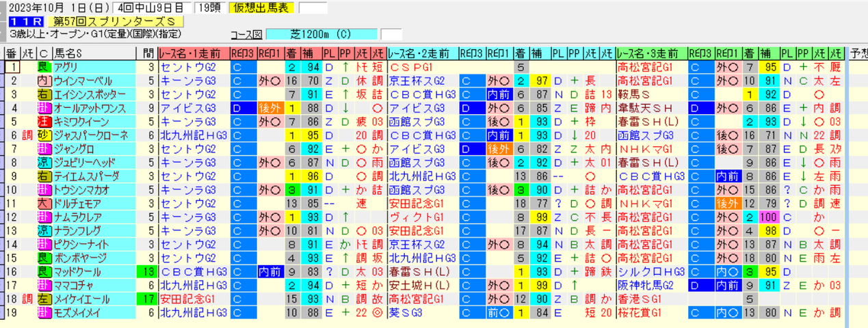Select horse name ジャスパークローネ
Viewport: 868px width, 328px height.
click(x=91, y=135)
